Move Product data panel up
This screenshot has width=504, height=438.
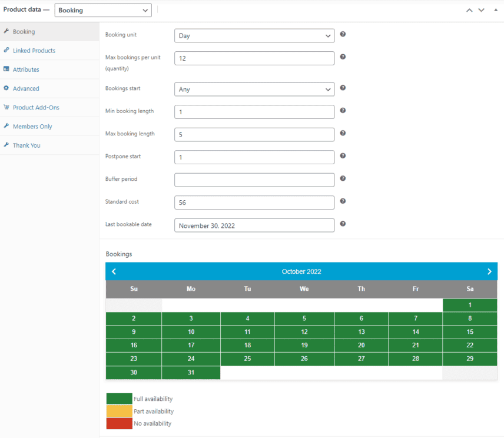[469, 10]
